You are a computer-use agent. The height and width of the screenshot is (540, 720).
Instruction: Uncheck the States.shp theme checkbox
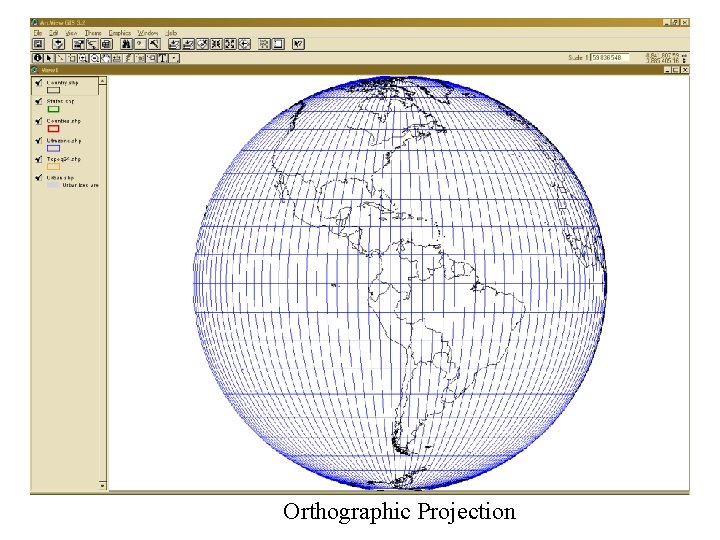click(39, 101)
